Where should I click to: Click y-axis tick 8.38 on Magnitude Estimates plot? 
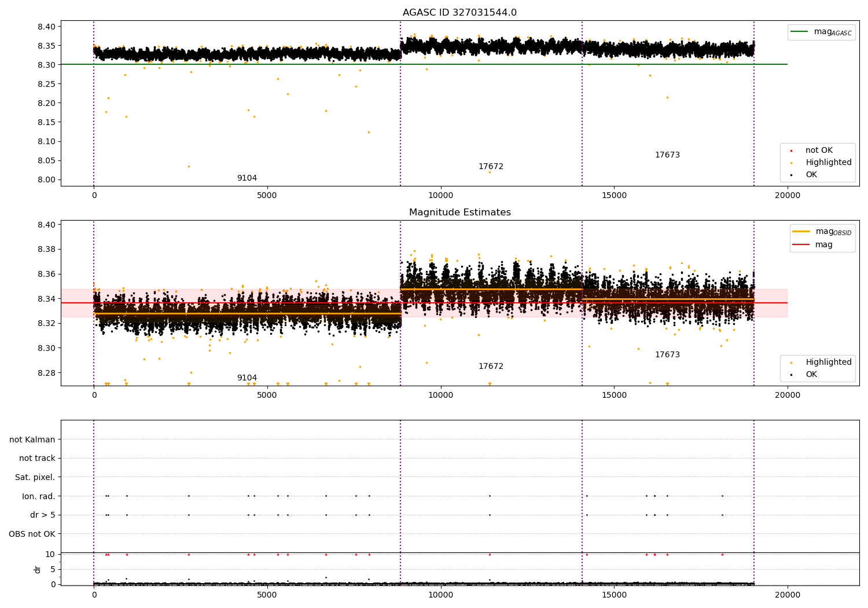47,250
